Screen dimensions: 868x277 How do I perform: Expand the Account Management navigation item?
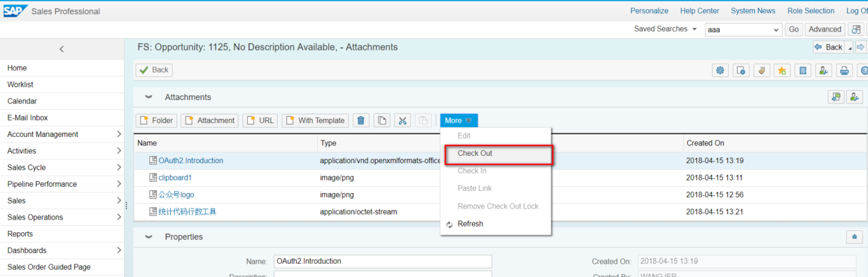coord(119,134)
